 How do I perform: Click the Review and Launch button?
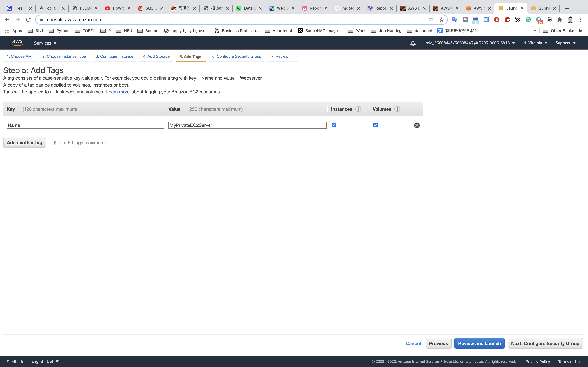tap(479, 343)
